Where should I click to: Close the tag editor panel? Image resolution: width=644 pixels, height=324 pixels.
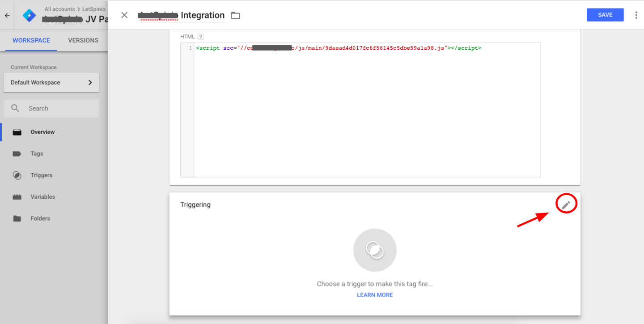coord(124,15)
